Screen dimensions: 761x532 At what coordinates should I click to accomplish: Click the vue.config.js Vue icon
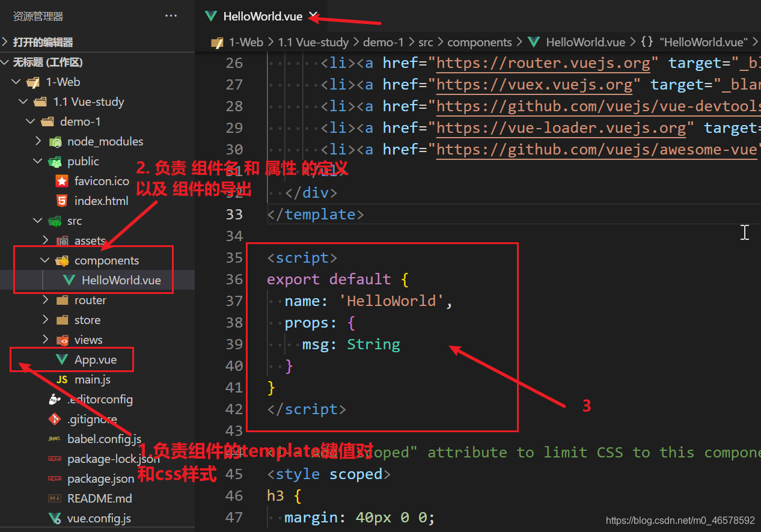point(55,518)
